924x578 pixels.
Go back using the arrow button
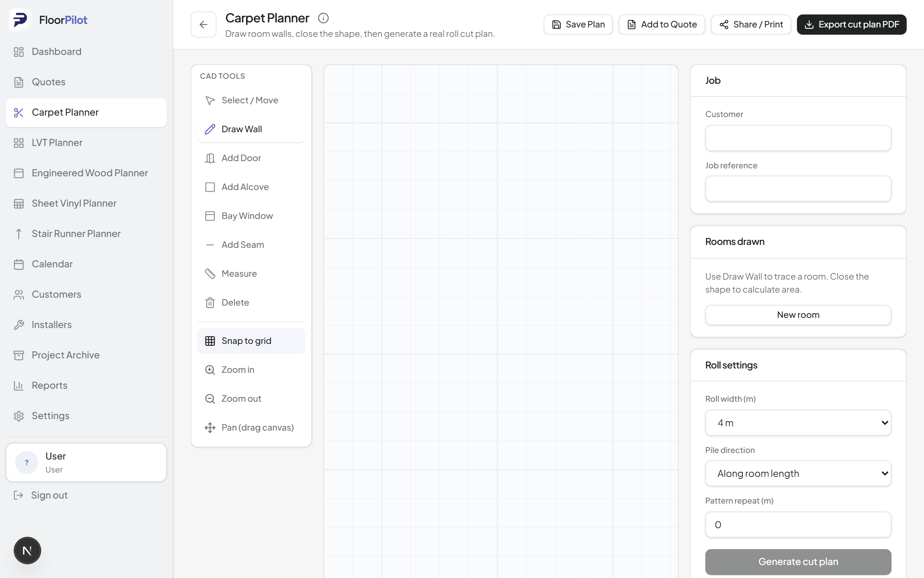tap(204, 25)
